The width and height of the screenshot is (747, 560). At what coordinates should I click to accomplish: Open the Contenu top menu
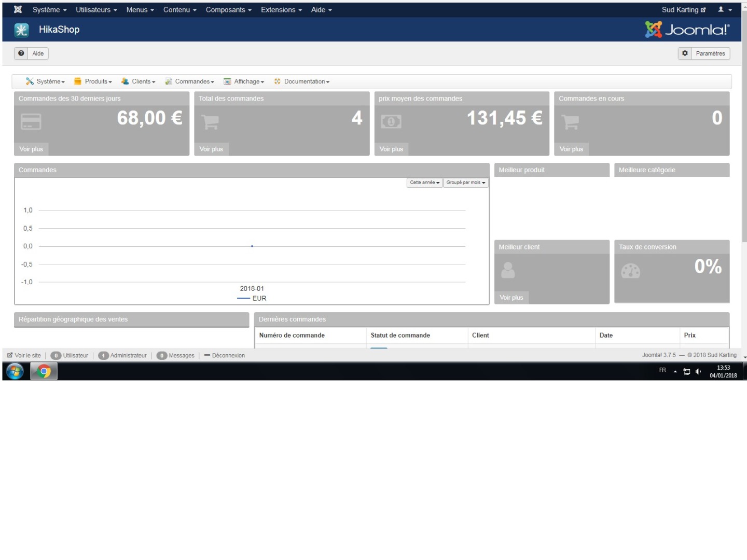coord(180,10)
